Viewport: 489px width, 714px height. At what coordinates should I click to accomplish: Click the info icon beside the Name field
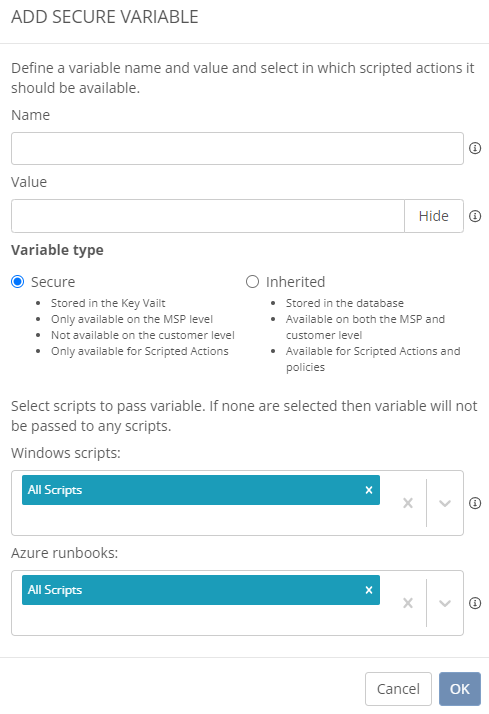[475, 148]
